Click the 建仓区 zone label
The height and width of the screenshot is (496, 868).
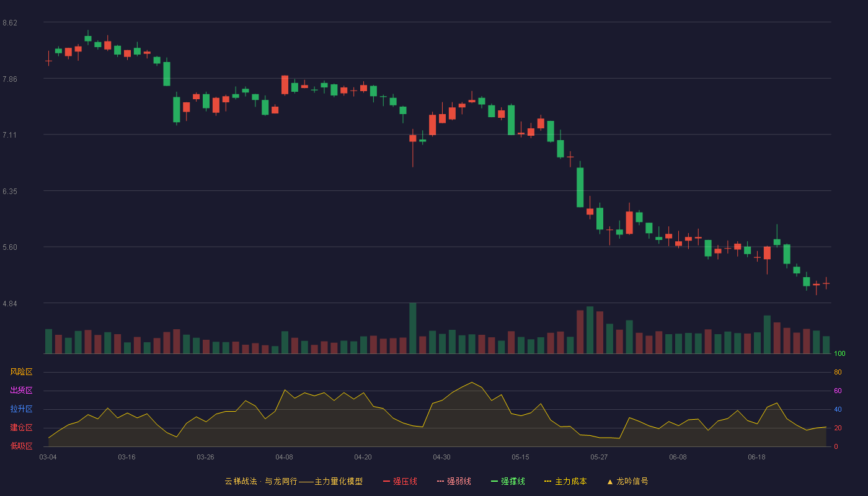tap(21, 428)
